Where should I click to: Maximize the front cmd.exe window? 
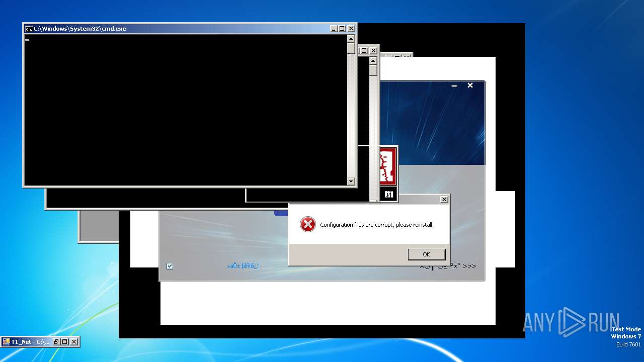(342, 29)
